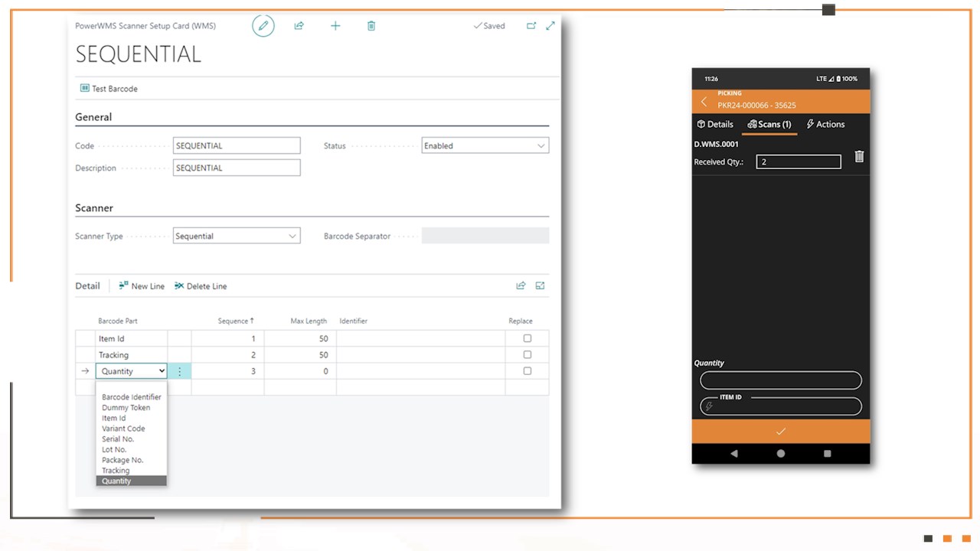Viewport: 980px width, 551px height.
Task: Toggle Replace checkbox for Quantity row
Action: [528, 371]
